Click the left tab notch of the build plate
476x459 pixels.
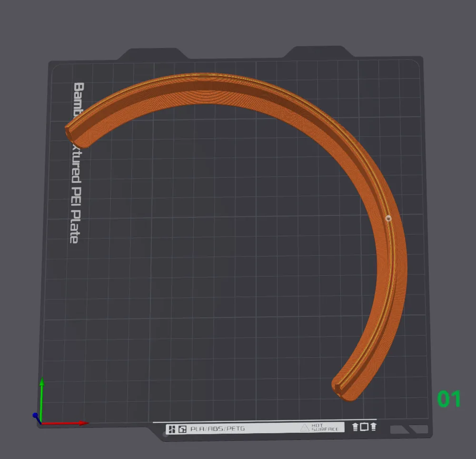[152, 54]
